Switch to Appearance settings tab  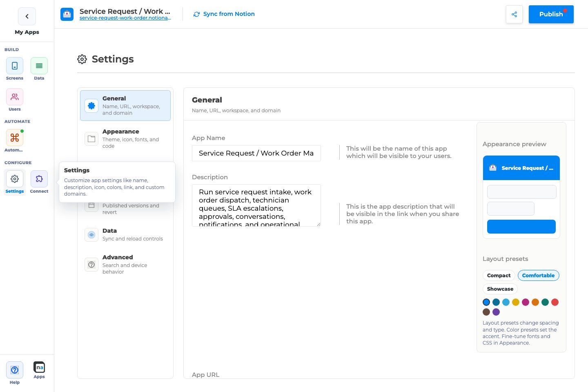125,139
